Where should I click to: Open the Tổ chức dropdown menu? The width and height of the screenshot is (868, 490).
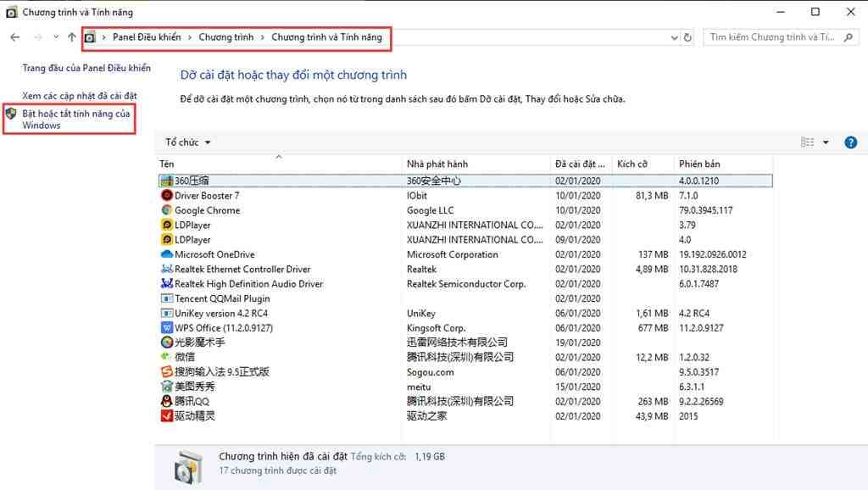point(186,142)
